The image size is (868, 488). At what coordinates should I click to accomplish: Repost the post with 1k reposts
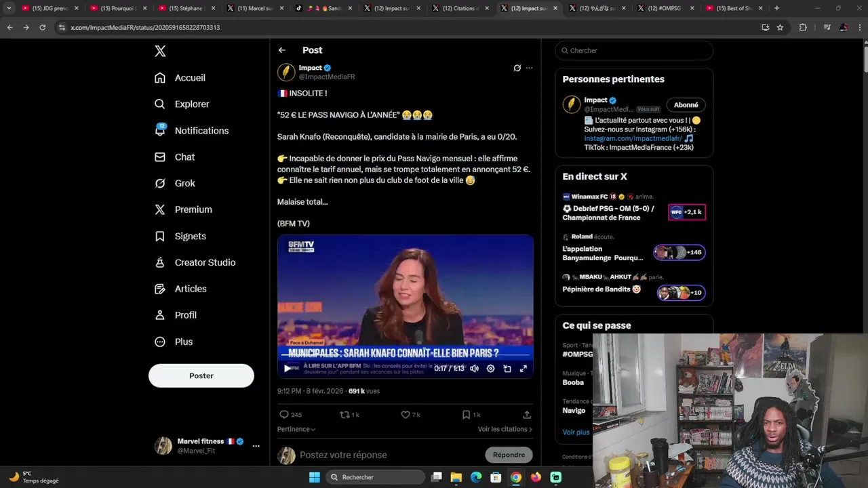pyautogui.click(x=349, y=415)
